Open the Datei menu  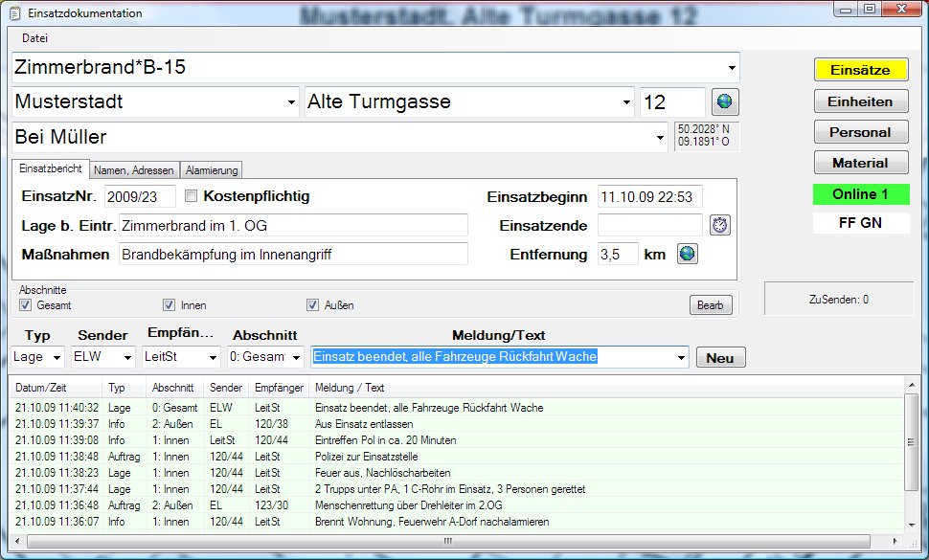(34, 38)
